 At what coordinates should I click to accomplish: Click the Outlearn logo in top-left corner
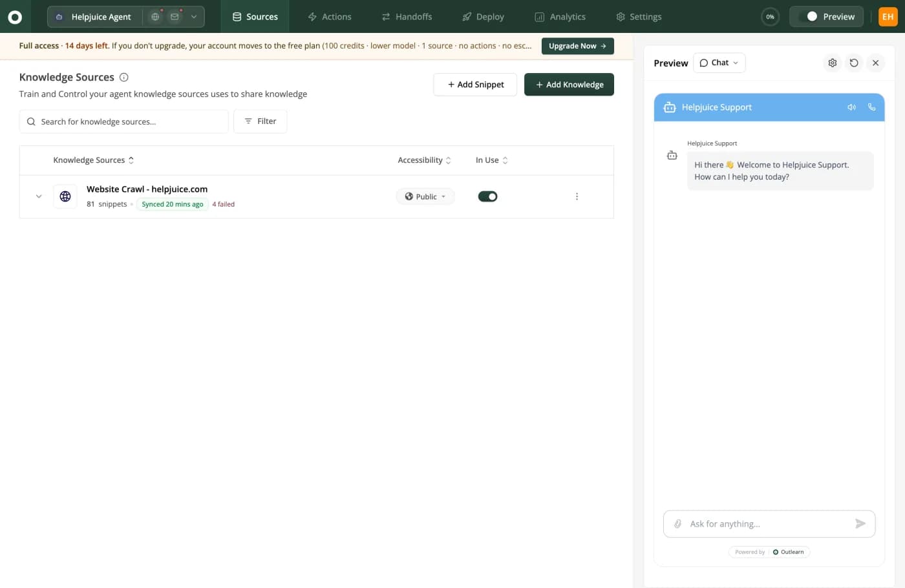(14, 17)
